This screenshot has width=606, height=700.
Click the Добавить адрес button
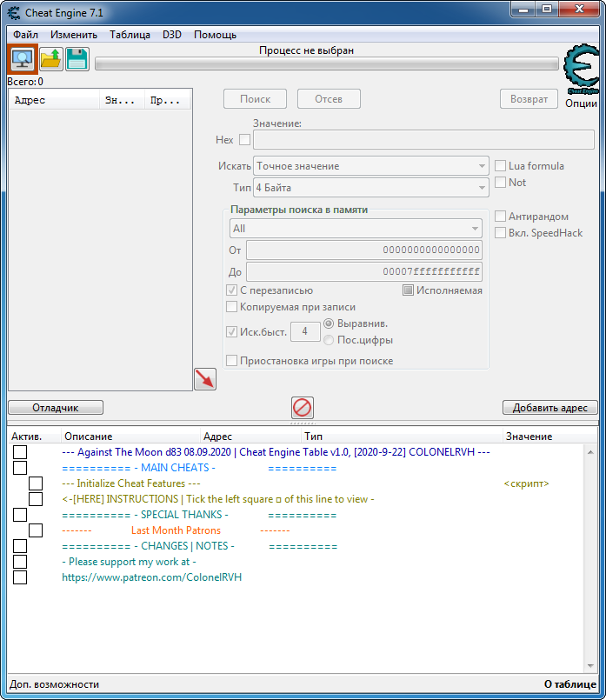pyautogui.click(x=549, y=408)
